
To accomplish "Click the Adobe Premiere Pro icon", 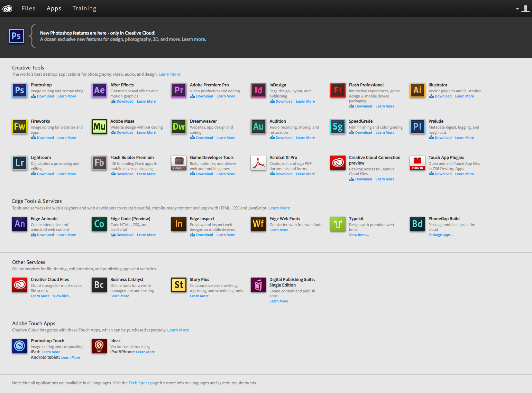I will click(179, 90).
